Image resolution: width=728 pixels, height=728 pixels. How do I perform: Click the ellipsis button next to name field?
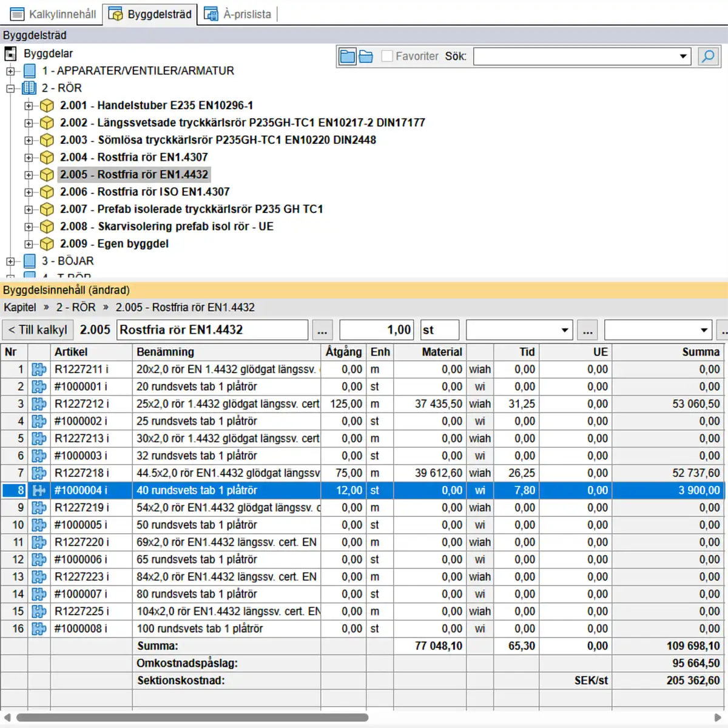[x=322, y=331]
